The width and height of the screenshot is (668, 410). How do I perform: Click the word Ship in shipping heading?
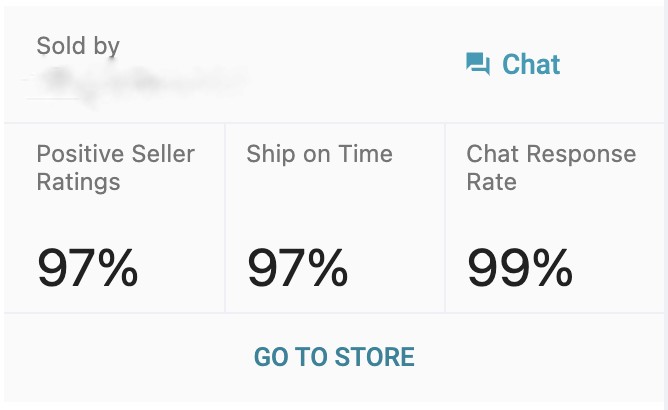[271, 154]
